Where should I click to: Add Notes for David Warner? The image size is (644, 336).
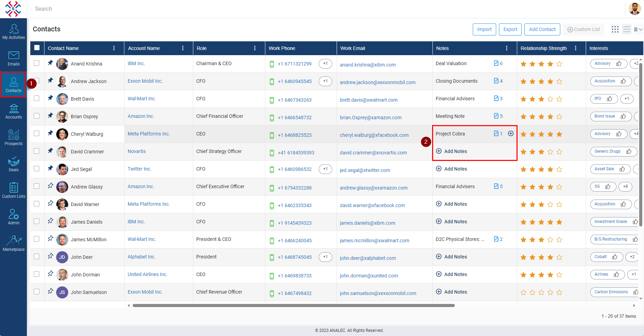[452, 204]
